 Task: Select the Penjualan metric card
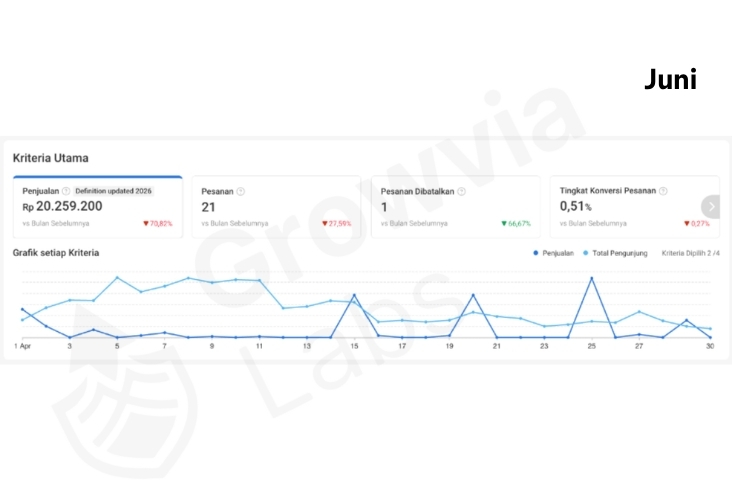click(98, 207)
